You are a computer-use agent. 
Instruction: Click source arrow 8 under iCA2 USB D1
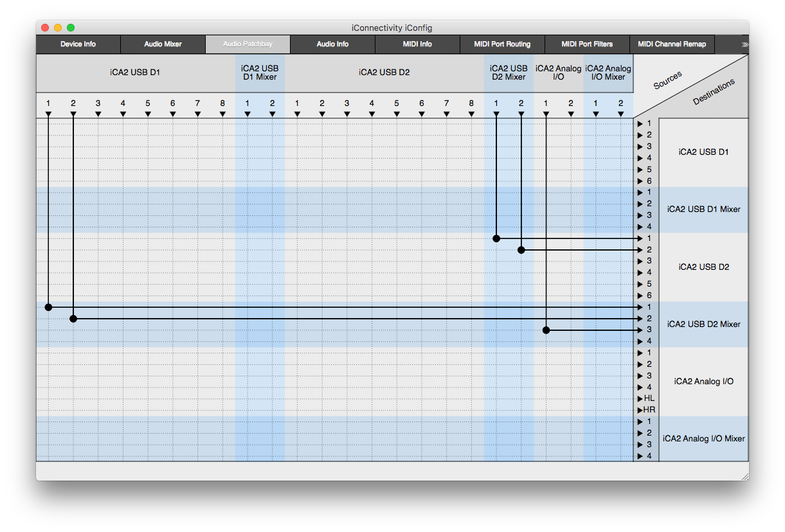click(222, 114)
